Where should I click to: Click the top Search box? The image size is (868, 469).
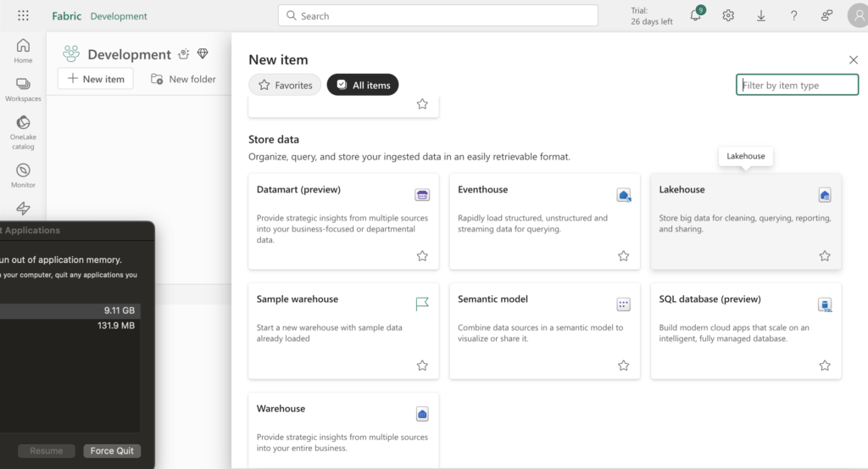point(438,15)
